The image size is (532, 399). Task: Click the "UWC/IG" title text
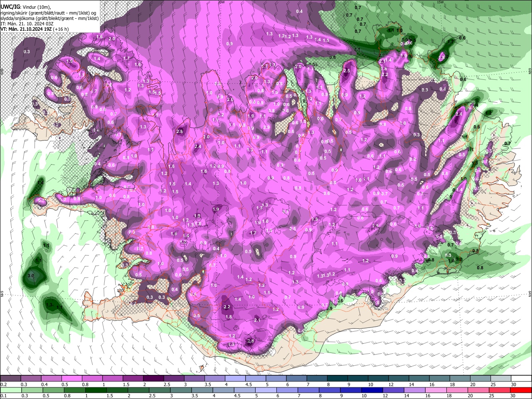[10, 7]
